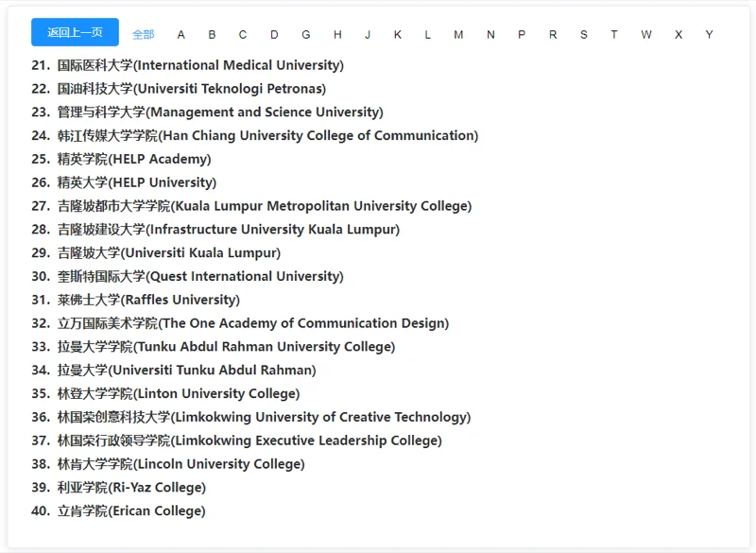Viewport: 756px width, 553px height.
Task: Select the letter Y filter
Action: 709,35
